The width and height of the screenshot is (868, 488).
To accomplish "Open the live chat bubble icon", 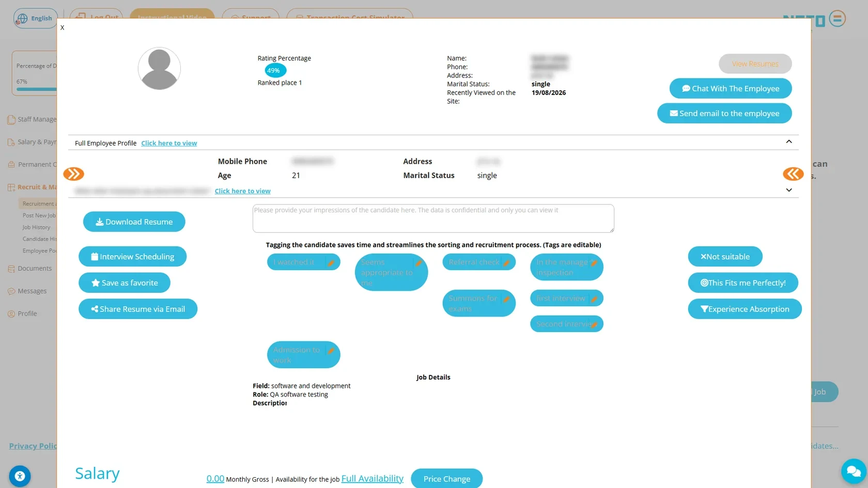I will (854, 471).
